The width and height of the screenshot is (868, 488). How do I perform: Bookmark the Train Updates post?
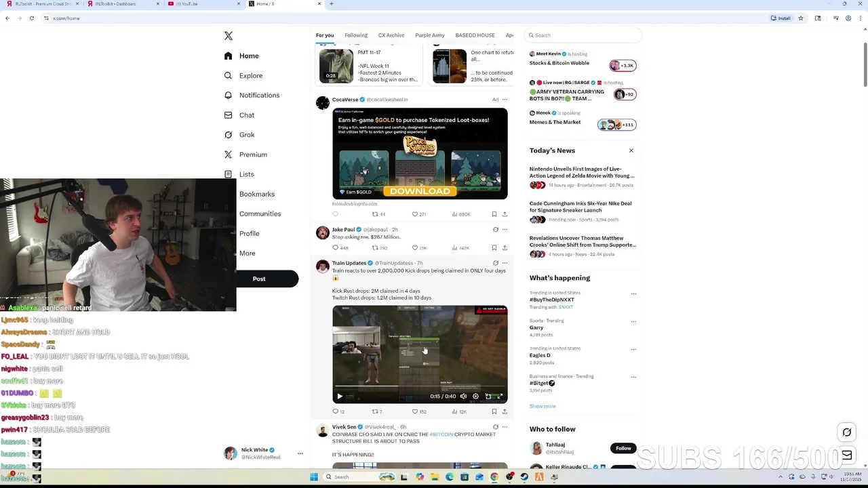[x=494, y=411]
